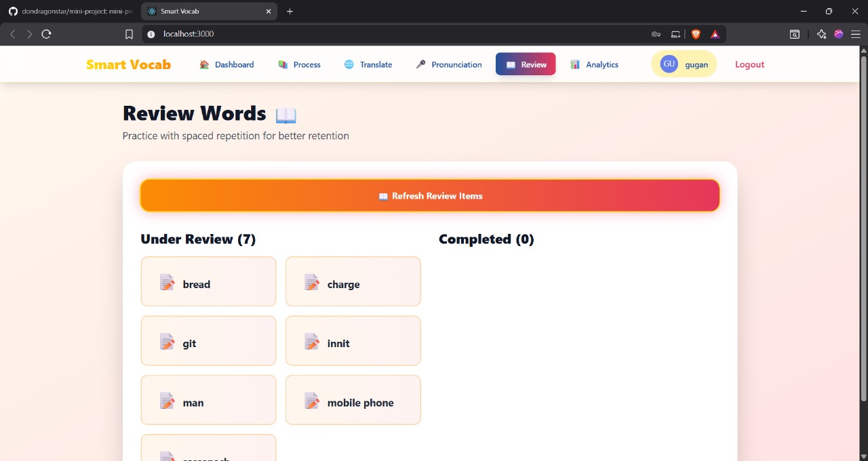The height and width of the screenshot is (461, 868).
Task: Click the Completed (0) heading
Action: coord(486,239)
